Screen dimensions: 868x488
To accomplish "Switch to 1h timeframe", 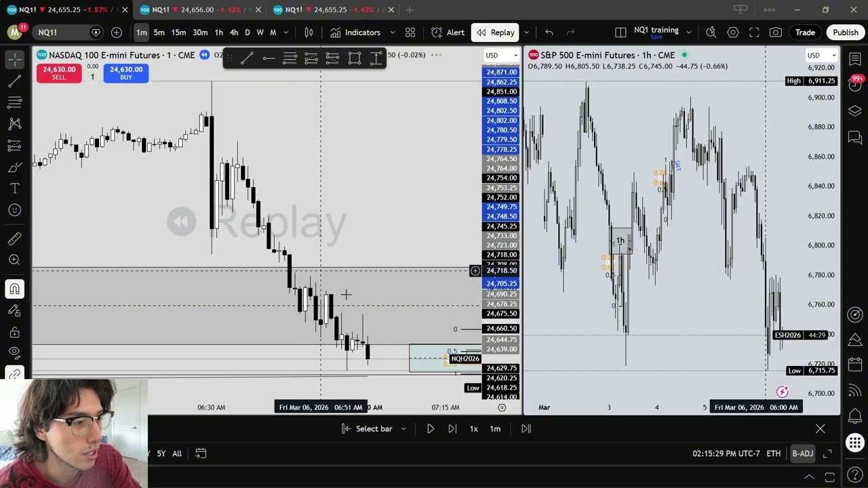I will (x=218, y=33).
